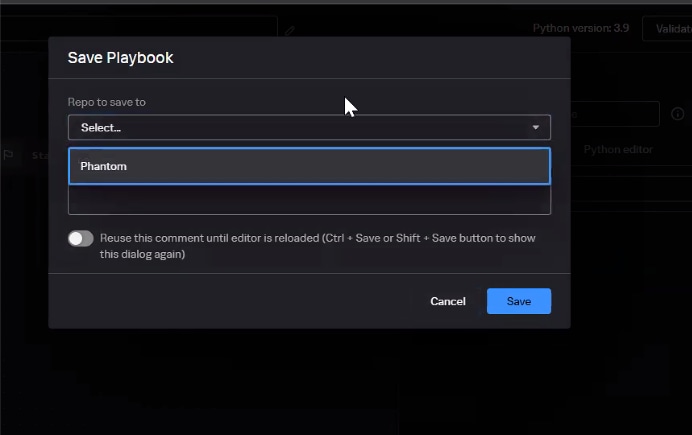Image resolution: width=692 pixels, height=435 pixels.
Task: Click the 'Python version: 3.9' text
Action: click(x=581, y=28)
